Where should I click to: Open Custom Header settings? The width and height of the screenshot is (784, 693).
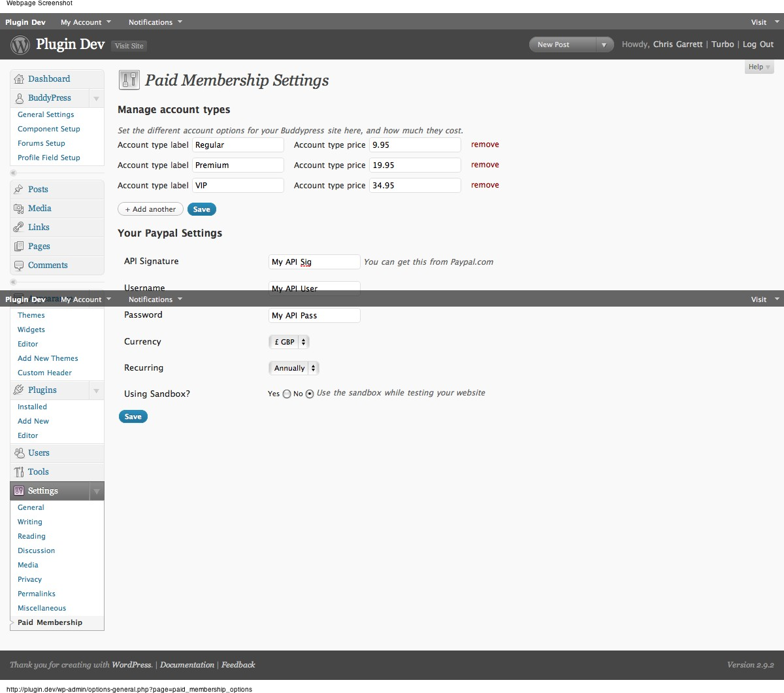tap(44, 373)
